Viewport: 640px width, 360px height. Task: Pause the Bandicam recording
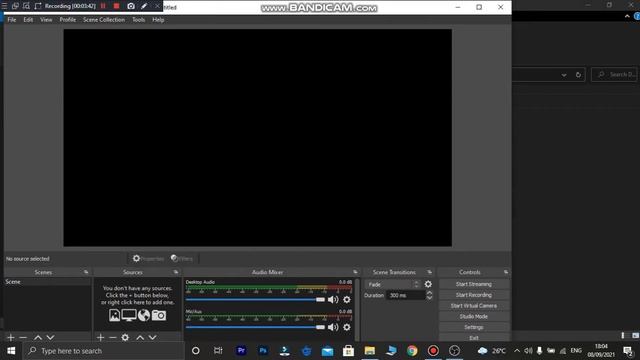point(103,6)
